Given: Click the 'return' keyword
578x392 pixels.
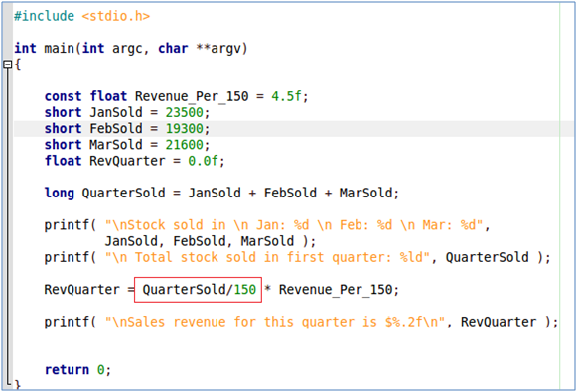Looking at the screenshot, I should point(67,370).
